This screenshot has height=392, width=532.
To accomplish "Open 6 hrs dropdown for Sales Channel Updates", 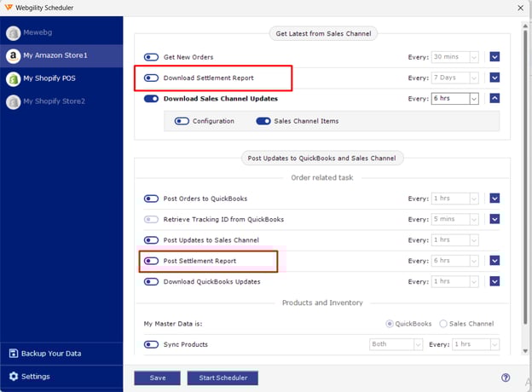I will click(455, 98).
